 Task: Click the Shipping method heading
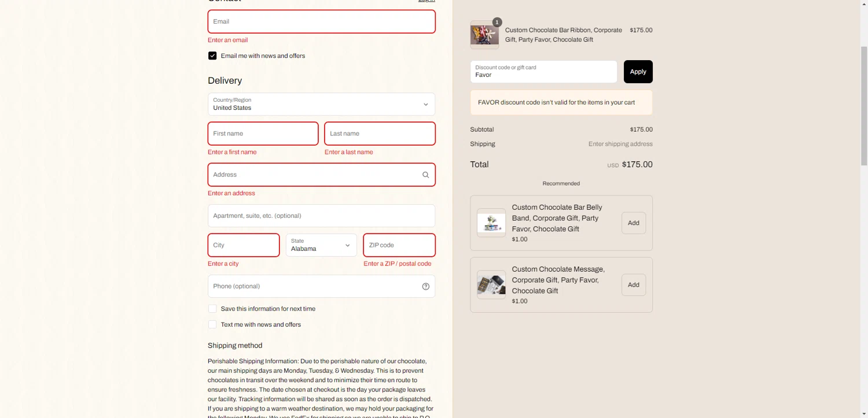[235, 346]
